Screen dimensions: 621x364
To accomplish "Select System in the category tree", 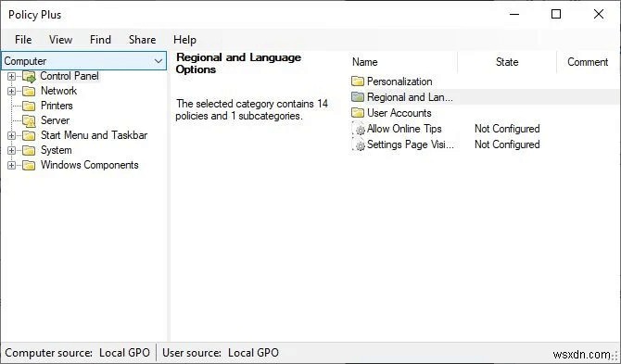I will 57,150.
